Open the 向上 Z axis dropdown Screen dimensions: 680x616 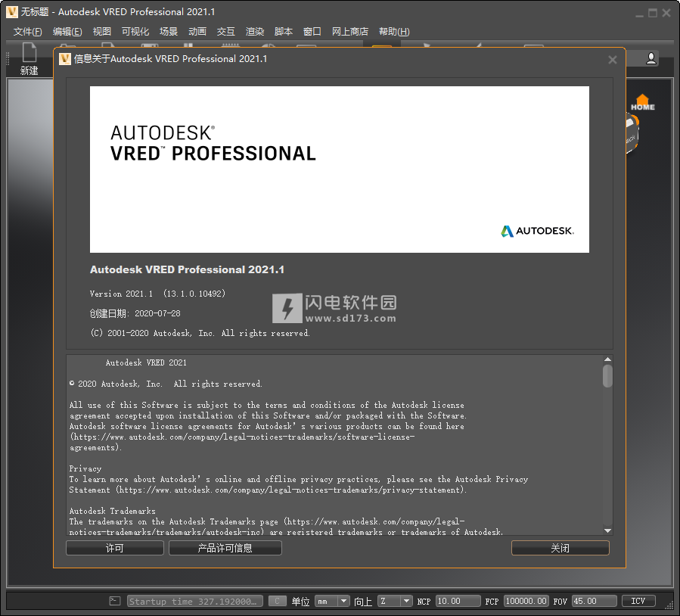pyautogui.click(x=395, y=601)
